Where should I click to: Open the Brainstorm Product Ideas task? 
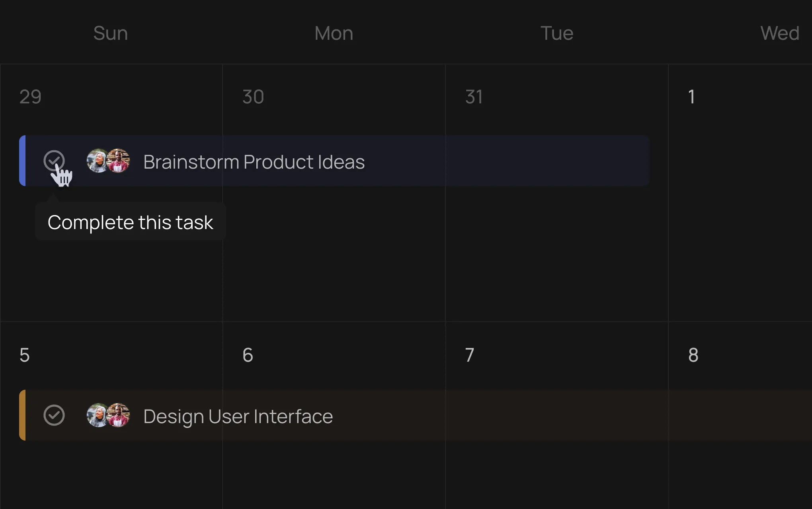click(254, 161)
